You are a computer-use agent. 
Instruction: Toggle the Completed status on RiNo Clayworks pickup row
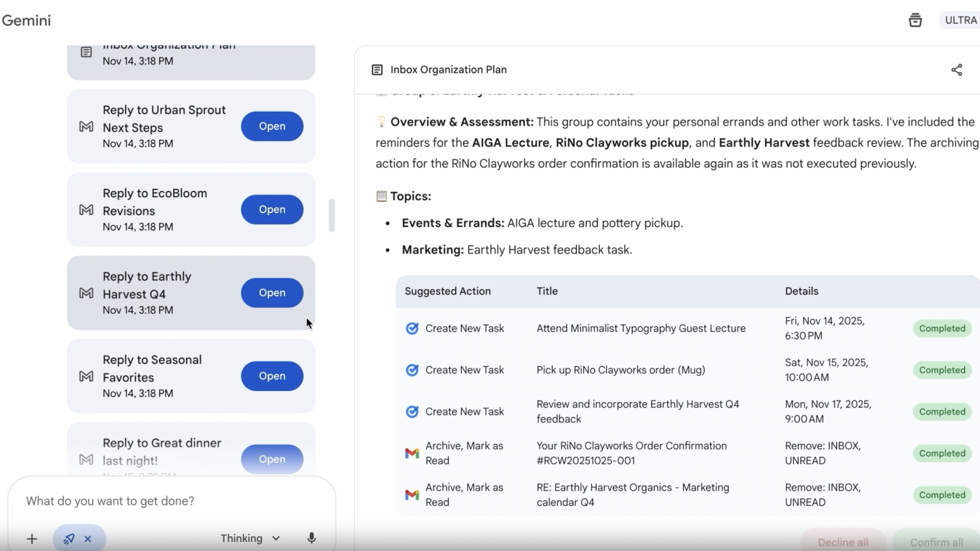(942, 370)
